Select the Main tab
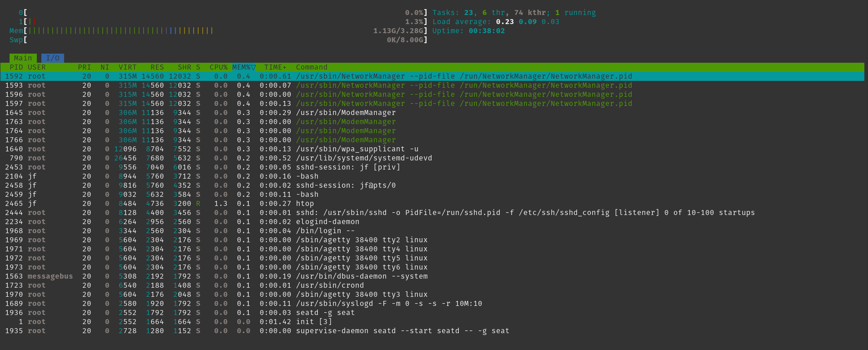The height and width of the screenshot is (350, 868). (23, 58)
